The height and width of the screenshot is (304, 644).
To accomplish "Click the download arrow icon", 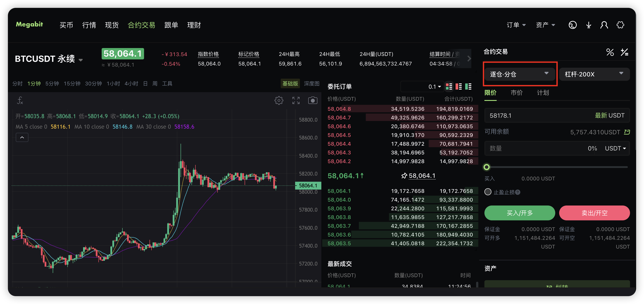I will point(588,25).
